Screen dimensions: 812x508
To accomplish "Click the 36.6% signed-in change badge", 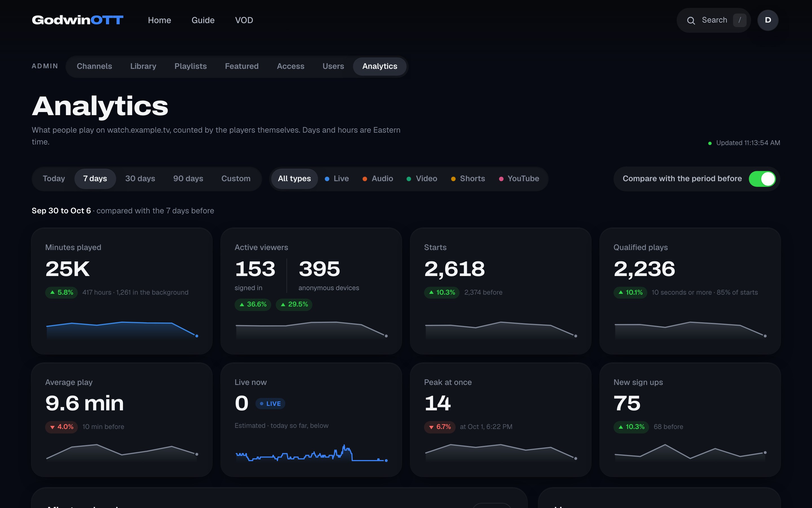I will coord(253,305).
